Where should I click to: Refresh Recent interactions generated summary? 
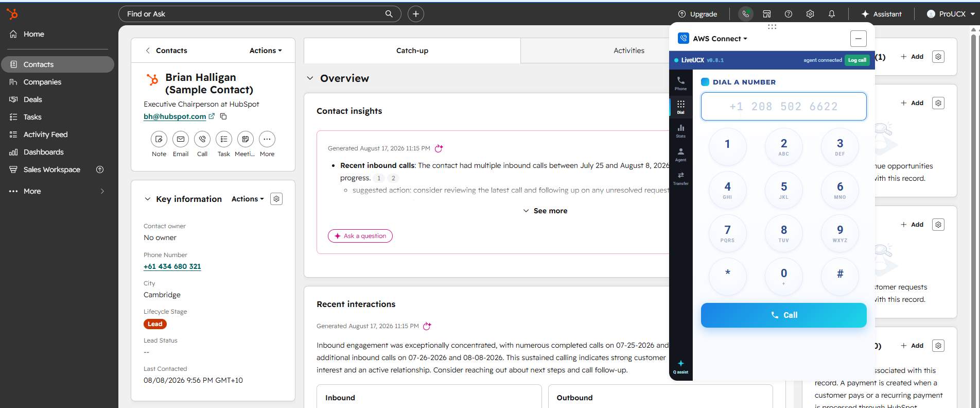tap(427, 326)
